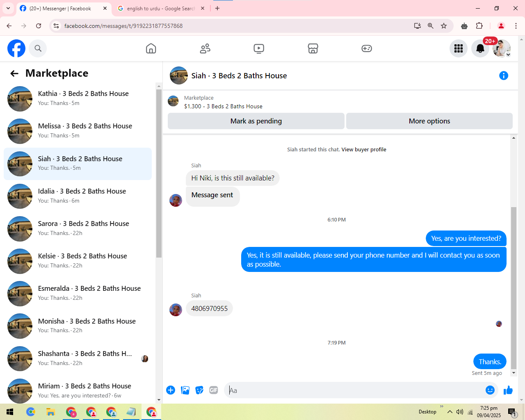Open the Extensions puzzle icon
The image size is (525, 420).
[479, 26]
